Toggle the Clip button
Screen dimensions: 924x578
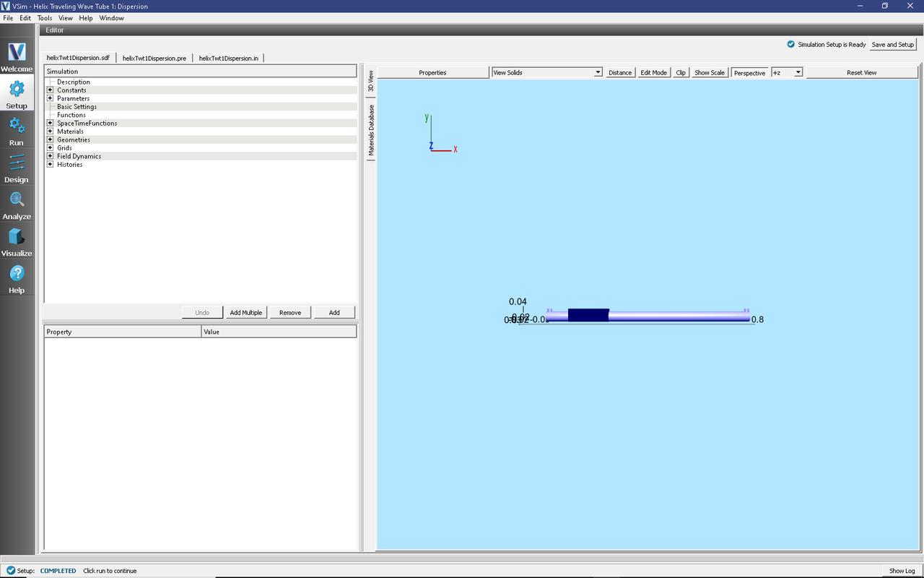click(x=681, y=72)
